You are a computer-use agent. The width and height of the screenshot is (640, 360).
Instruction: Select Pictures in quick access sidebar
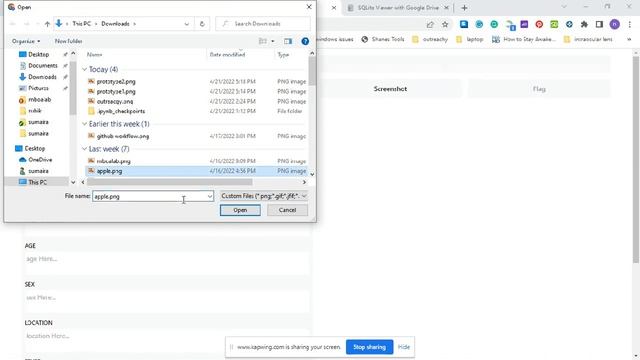pyautogui.click(x=38, y=88)
